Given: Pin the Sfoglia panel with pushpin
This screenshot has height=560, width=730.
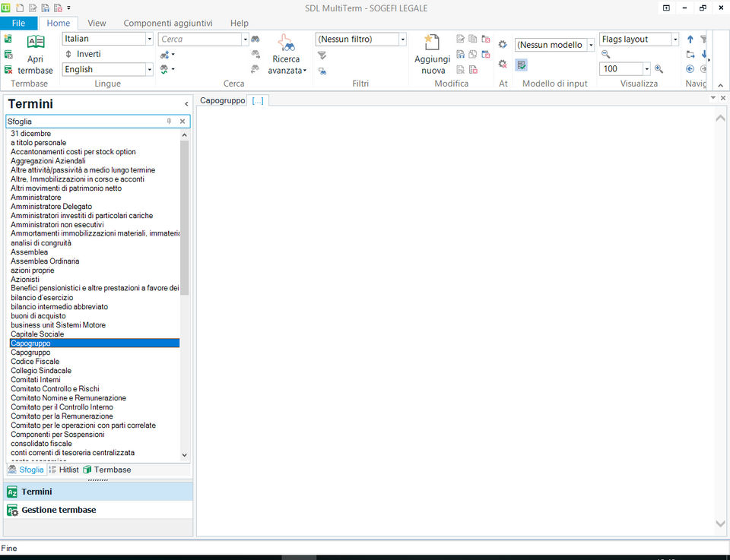Looking at the screenshot, I should click(x=169, y=121).
